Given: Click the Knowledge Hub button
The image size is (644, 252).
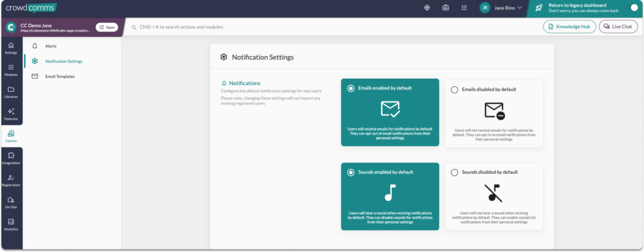Looking at the screenshot, I should click(x=569, y=26).
